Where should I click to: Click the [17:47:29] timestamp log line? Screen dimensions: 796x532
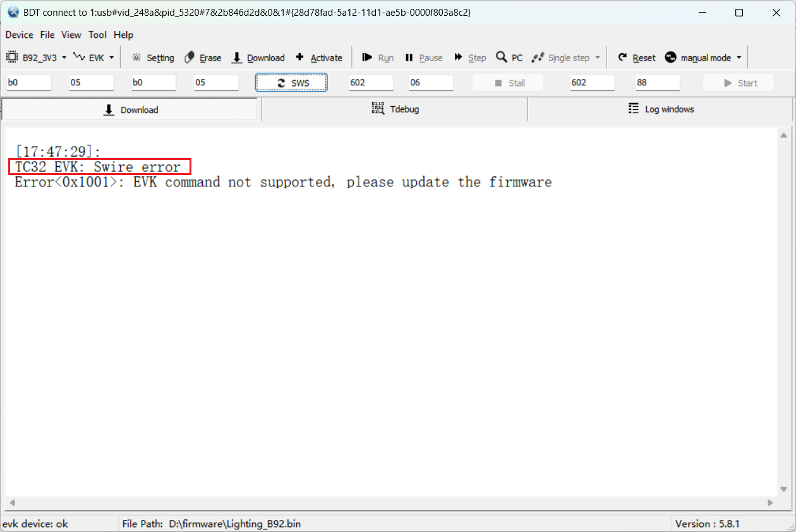58,152
